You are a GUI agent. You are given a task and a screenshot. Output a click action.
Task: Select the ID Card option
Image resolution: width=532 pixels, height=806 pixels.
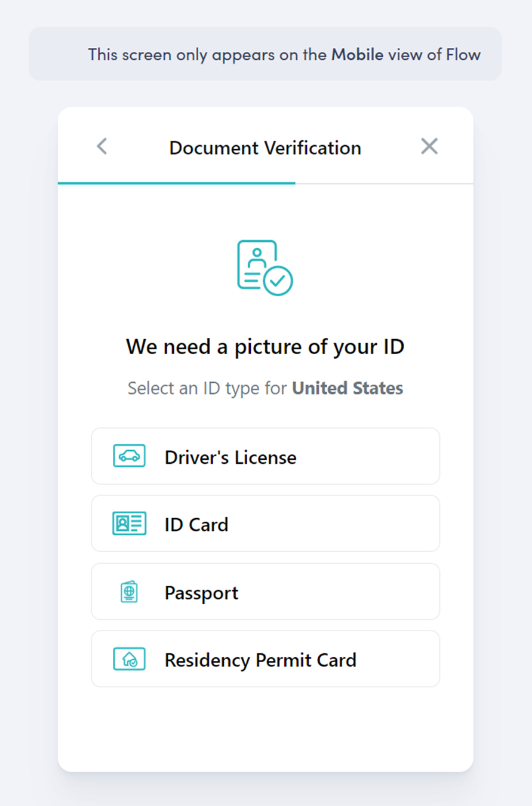pos(265,524)
